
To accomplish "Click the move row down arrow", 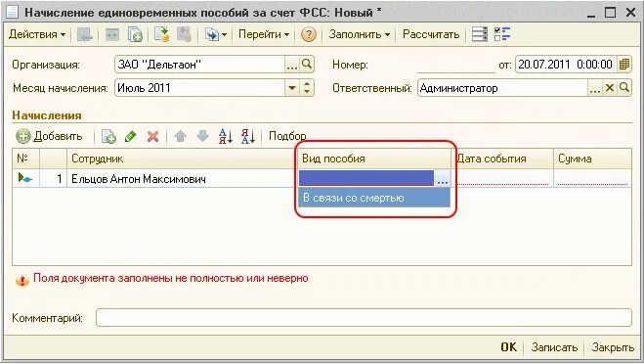I will [x=202, y=136].
